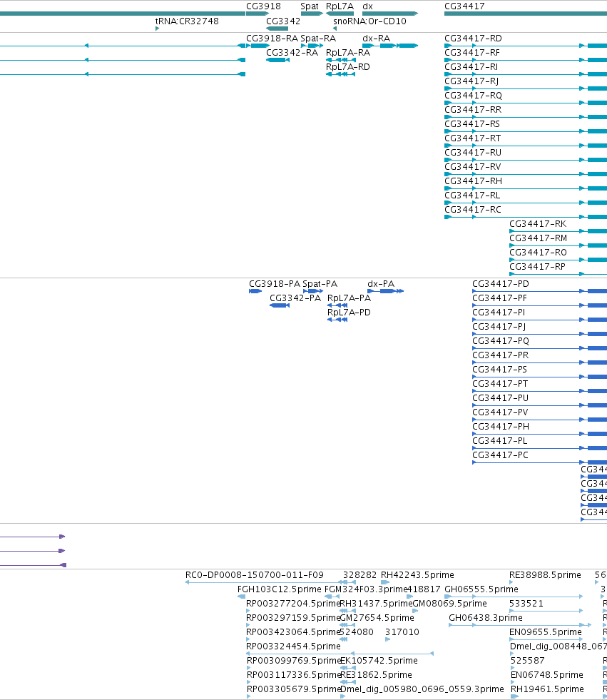Click the dx-RA transcript label
607x700 pixels.
tap(376, 39)
